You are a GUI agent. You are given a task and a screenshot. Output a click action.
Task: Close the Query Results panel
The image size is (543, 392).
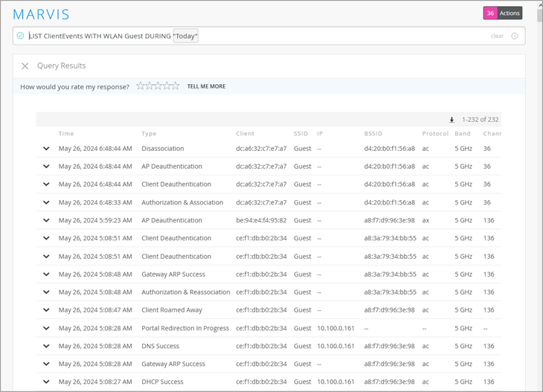tap(25, 66)
